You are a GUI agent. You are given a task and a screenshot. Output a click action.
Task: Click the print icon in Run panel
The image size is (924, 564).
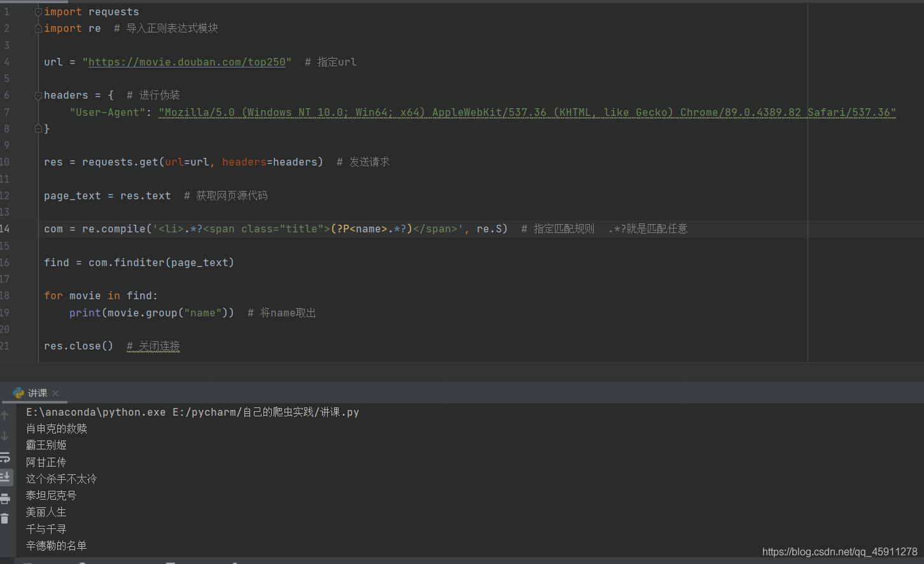[x=5, y=498]
